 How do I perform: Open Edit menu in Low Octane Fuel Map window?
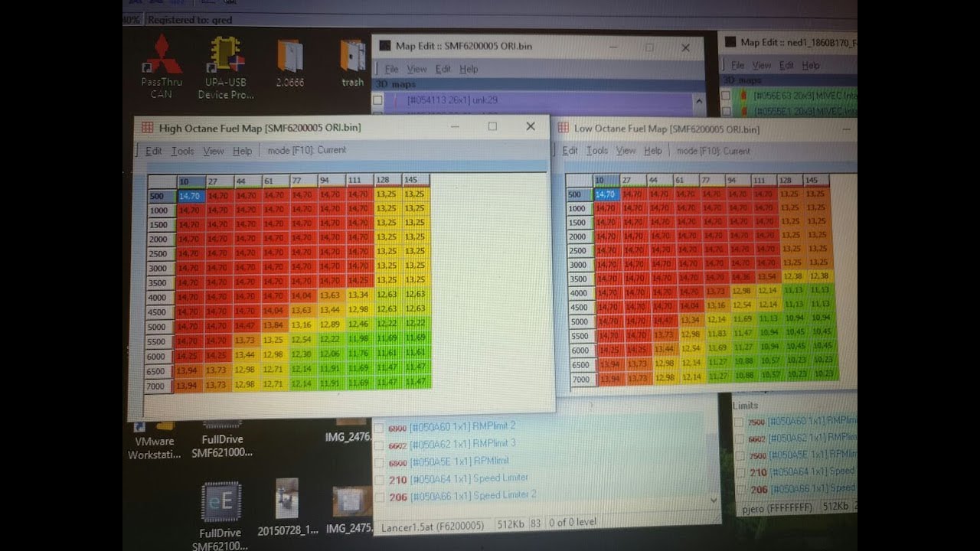point(570,151)
